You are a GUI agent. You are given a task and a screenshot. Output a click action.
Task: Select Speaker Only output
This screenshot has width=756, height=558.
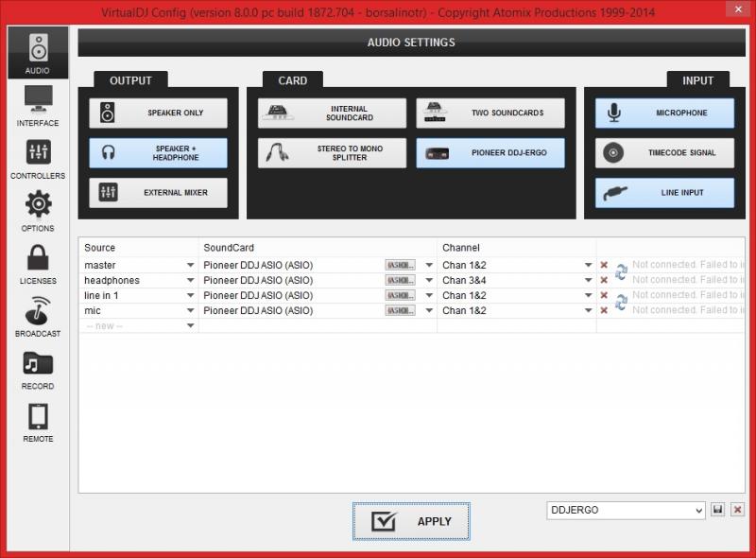click(x=158, y=113)
